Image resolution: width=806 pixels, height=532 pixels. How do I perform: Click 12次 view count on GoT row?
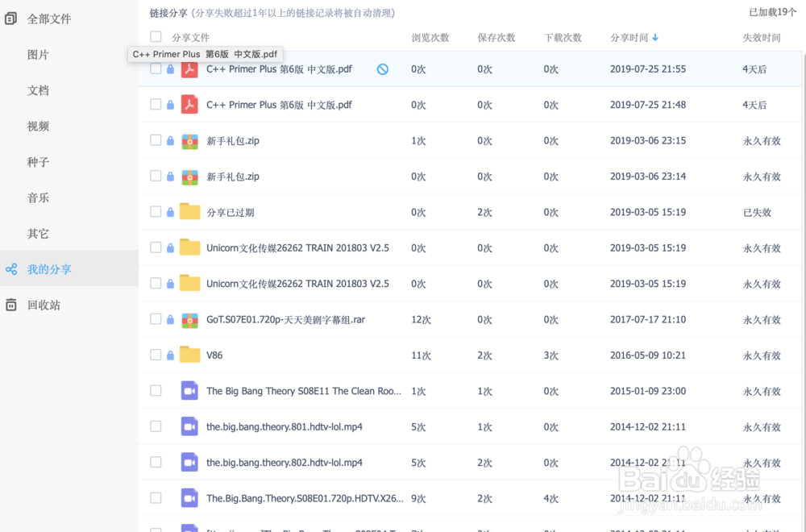[421, 320]
